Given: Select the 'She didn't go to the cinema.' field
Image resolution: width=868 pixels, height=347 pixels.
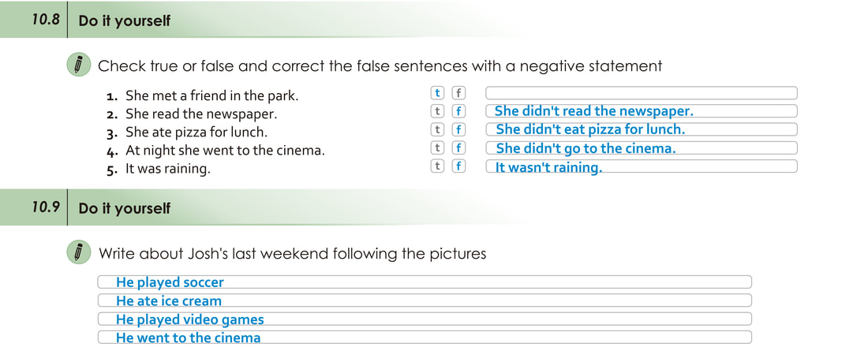Looking at the screenshot, I should pyautogui.click(x=641, y=148).
